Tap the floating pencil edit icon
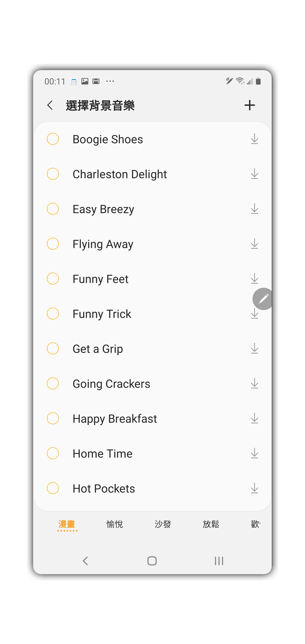Viewport: 305px width, 644px height. click(x=263, y=299)
